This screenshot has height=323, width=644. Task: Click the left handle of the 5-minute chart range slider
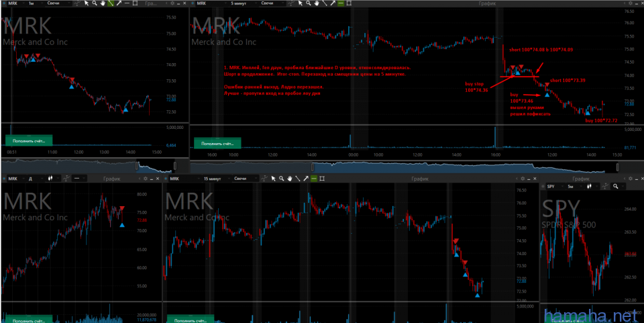312,167
